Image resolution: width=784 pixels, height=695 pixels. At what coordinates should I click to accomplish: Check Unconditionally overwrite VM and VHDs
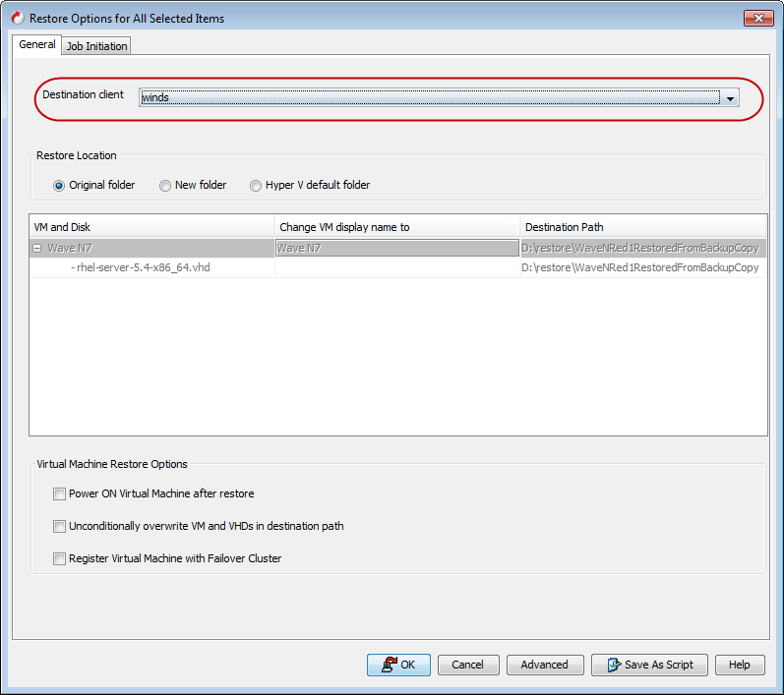tap(60, 527)
